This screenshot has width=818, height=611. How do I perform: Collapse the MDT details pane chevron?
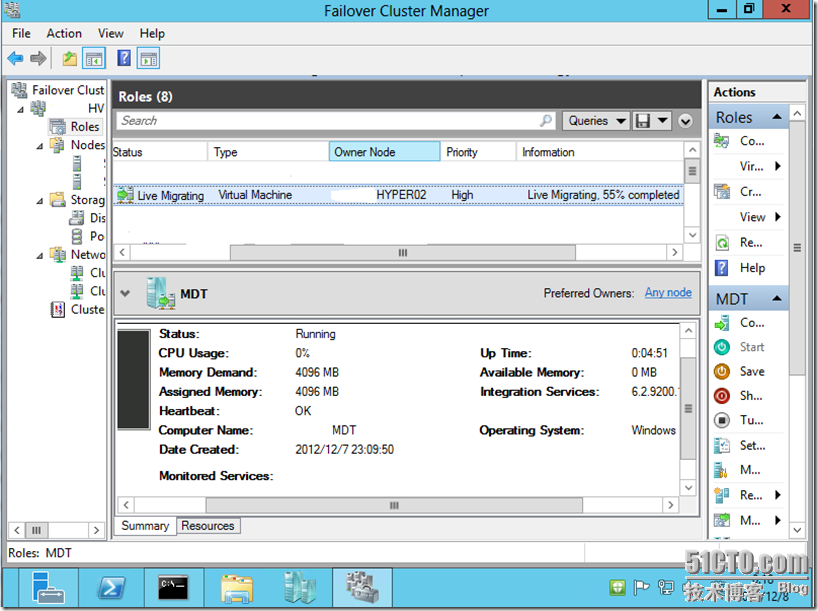point(125,293)
